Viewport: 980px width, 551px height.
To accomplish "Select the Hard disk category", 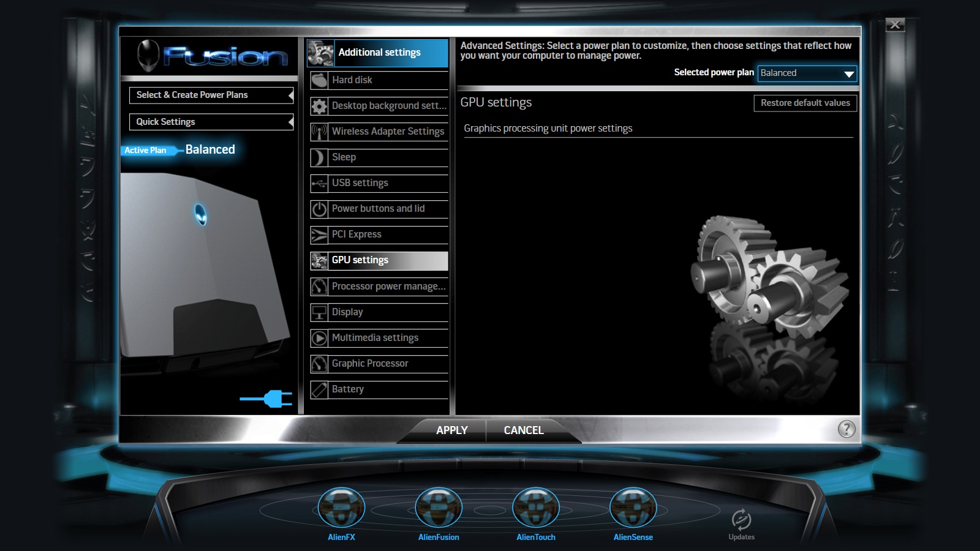I will coord(379,80).
